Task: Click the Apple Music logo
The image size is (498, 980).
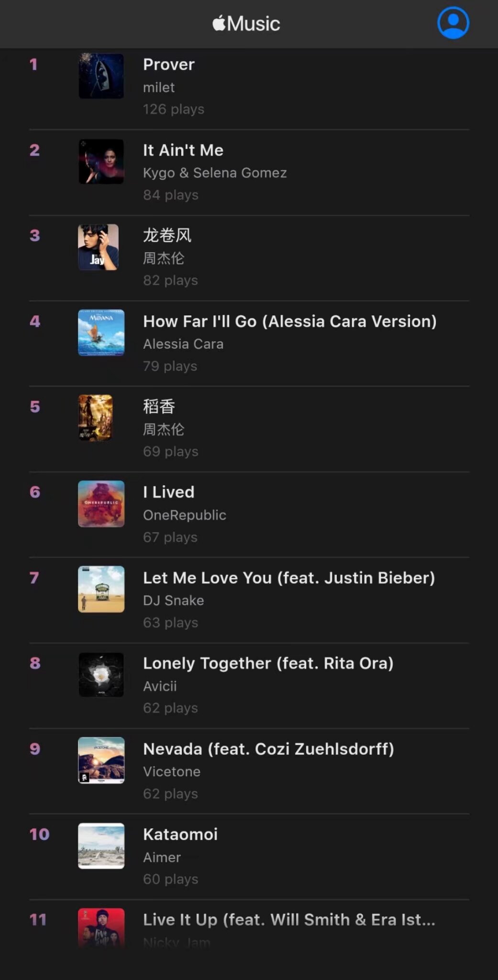Action: [246, 23]
